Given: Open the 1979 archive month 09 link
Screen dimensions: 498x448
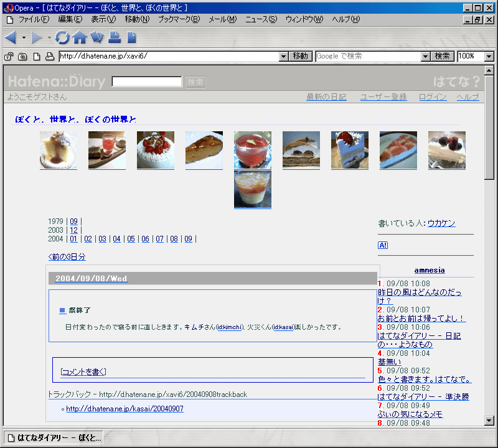Looking at the screenshot, I should [x=73, y=222].
